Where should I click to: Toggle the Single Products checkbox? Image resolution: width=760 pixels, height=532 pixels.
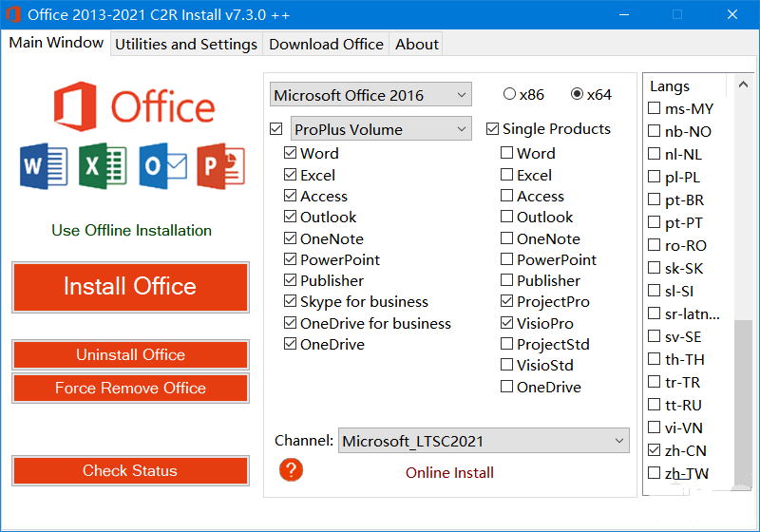[492, 129]
